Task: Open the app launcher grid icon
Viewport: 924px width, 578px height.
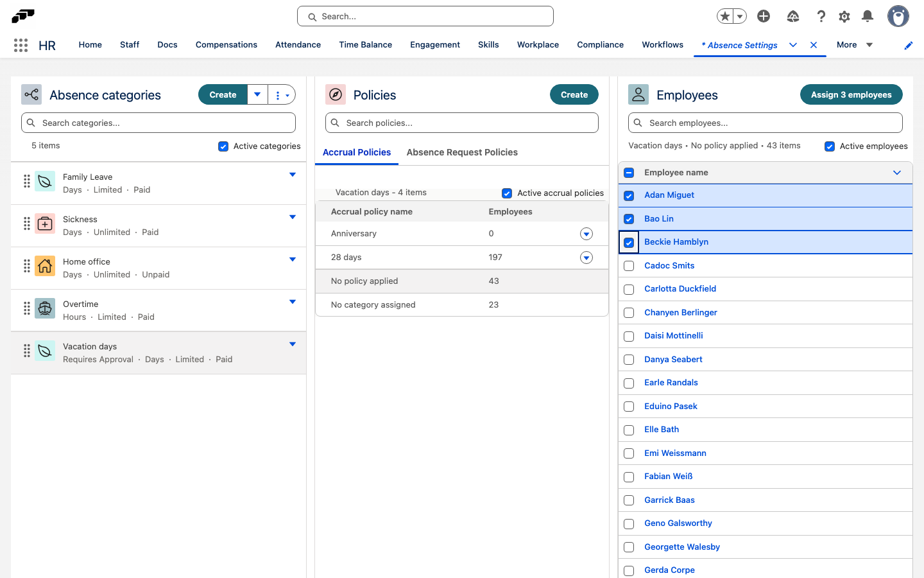Action: 21,45
